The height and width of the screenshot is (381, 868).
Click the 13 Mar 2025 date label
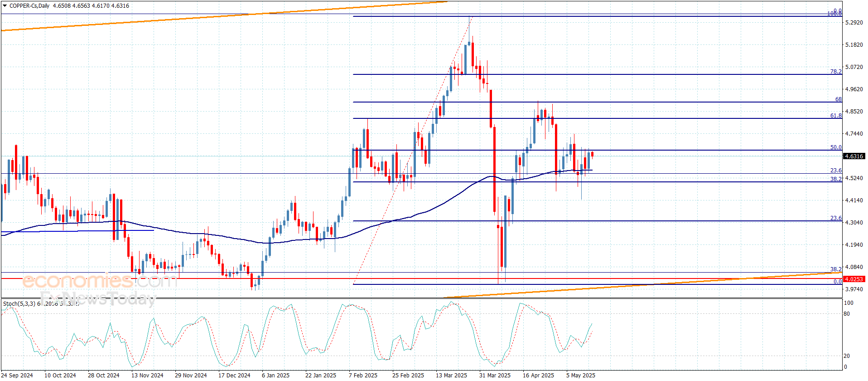coord(451,375)
